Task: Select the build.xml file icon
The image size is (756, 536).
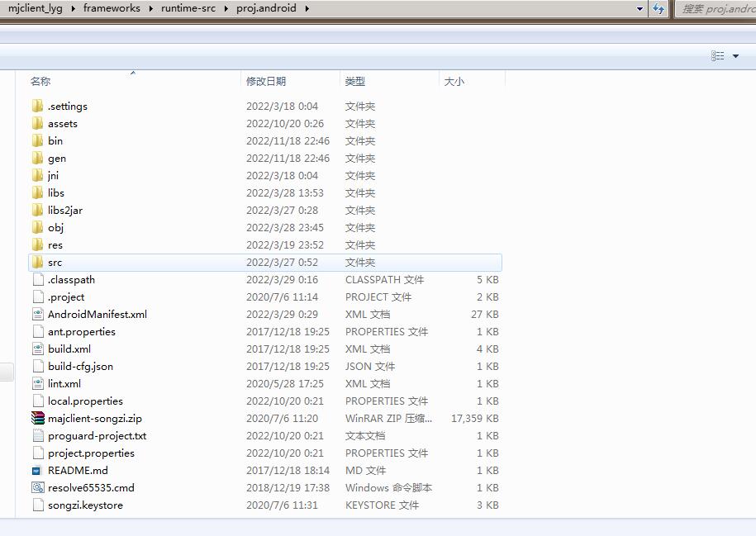Action: [38, 349]
